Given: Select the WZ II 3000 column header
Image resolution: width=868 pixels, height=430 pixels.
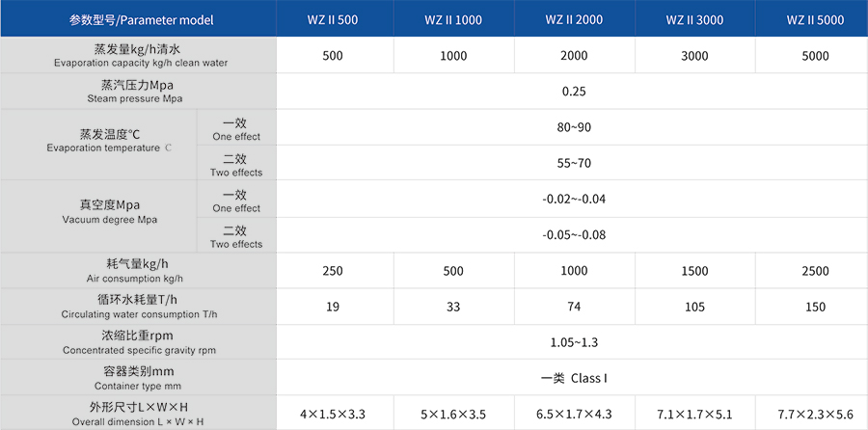Looking at the screenshot, I should click(694, 19).
